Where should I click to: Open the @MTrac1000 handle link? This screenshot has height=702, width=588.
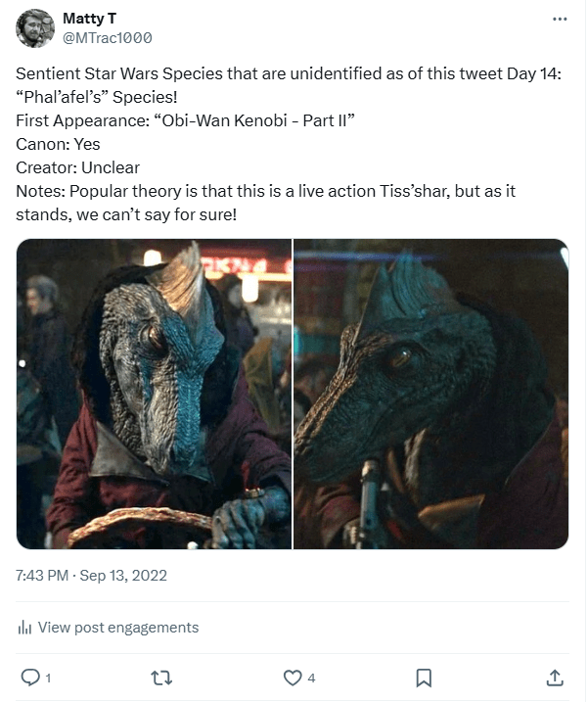click(107, 38)
